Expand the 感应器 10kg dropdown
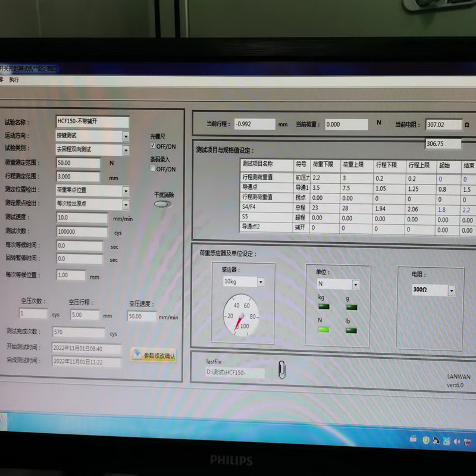This screenshot has width=476, height=476. coord(261,281)
